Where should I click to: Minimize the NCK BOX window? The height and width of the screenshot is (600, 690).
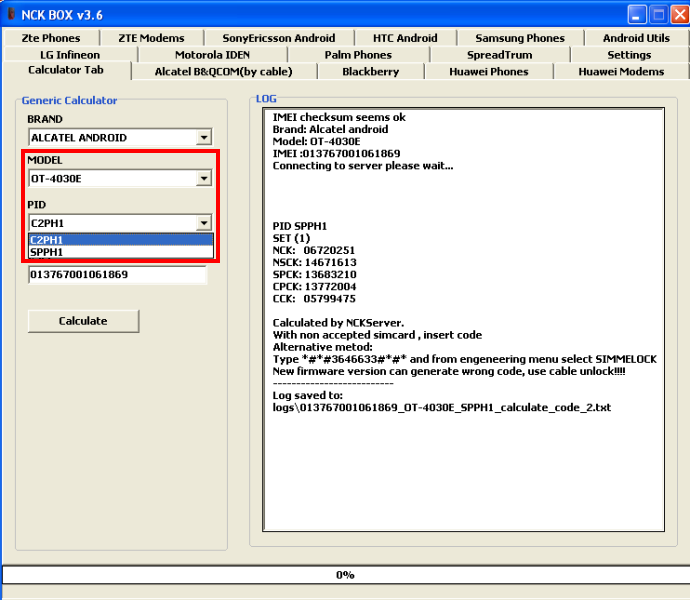pyautogui.click(x=637, y=15)
